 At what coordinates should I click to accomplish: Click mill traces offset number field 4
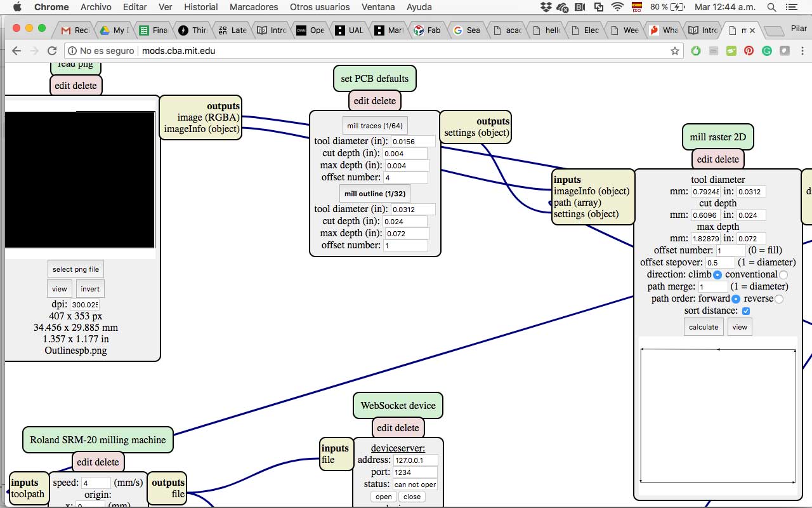pyautogui.click(x=405, y=177)
